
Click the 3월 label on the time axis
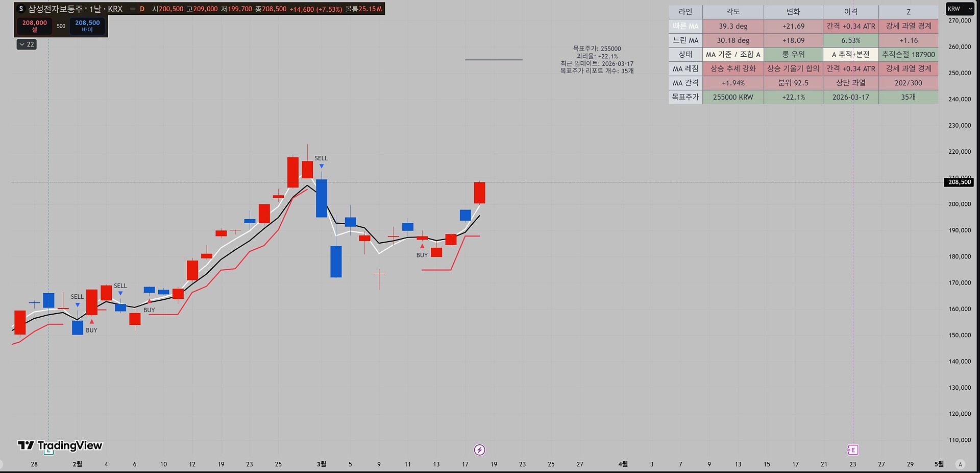click(322, 464)
